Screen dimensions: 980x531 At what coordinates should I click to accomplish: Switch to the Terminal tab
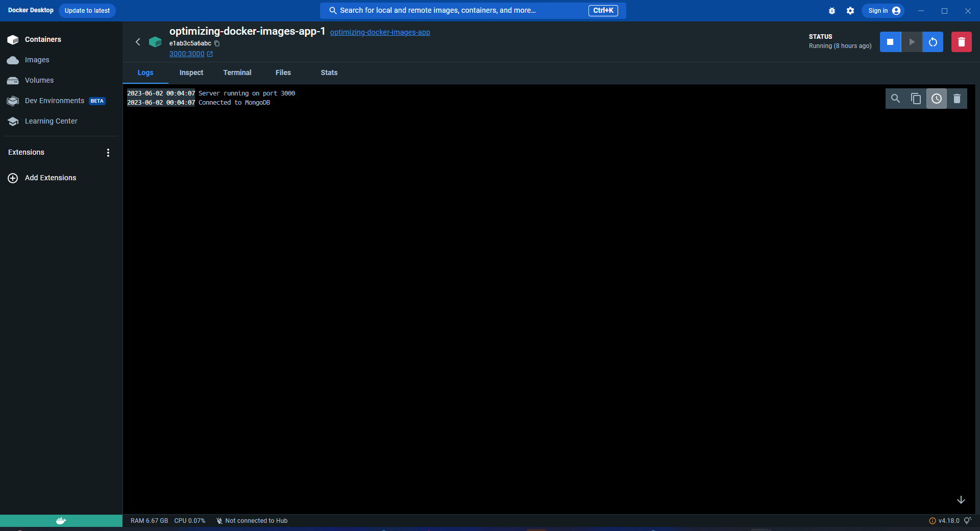237,73
